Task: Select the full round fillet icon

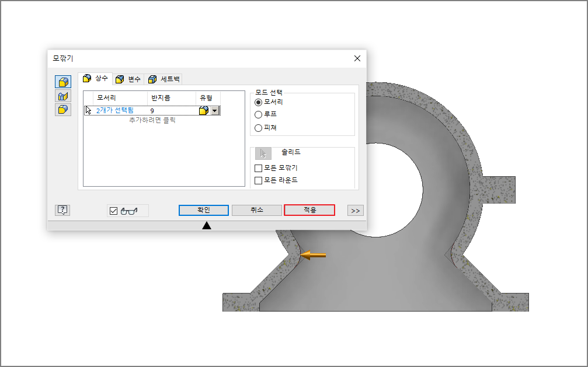Action: point(63,110)
